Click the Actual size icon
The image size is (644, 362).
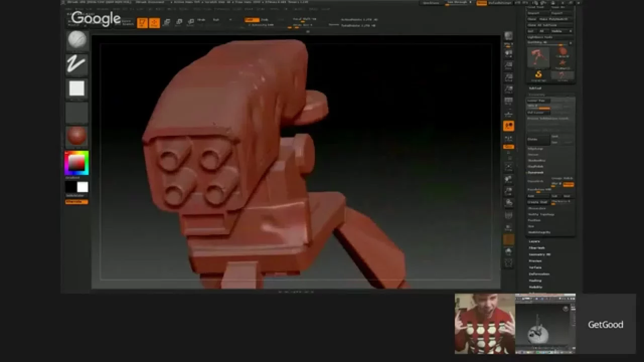pos(509,77)
